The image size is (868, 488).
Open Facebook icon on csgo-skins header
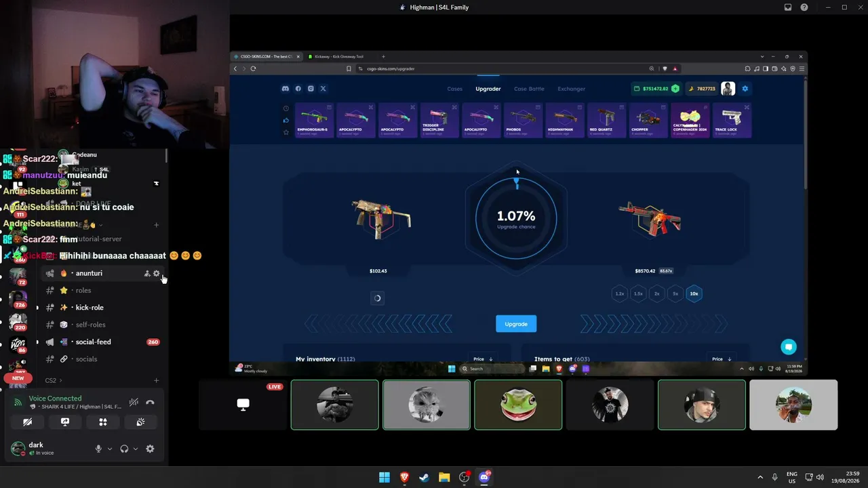[x=298, y=89]
